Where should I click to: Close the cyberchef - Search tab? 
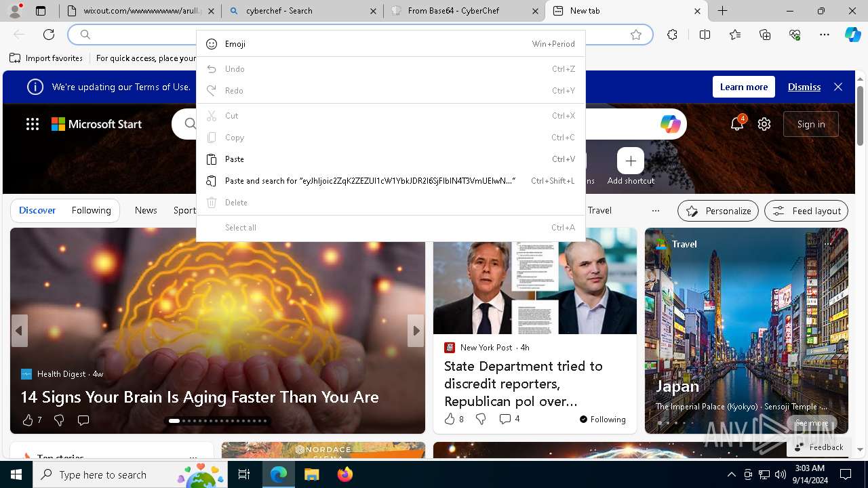373,11
